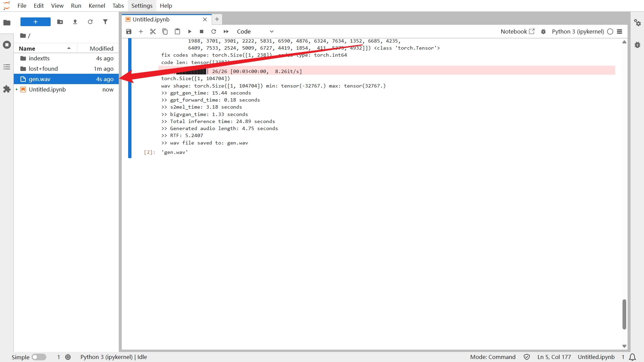Open the Tabs menu
Screen dimensions: 644x362
tap(118, 6)
